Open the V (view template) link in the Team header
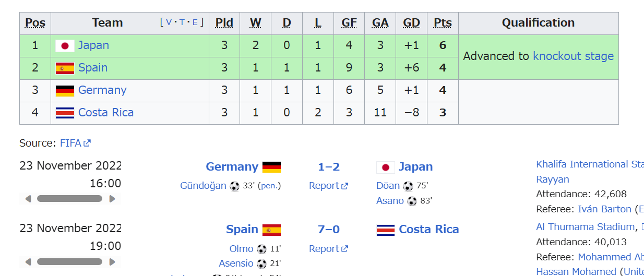The width and height of the screenshot is (644, 276). click(169, 22)
